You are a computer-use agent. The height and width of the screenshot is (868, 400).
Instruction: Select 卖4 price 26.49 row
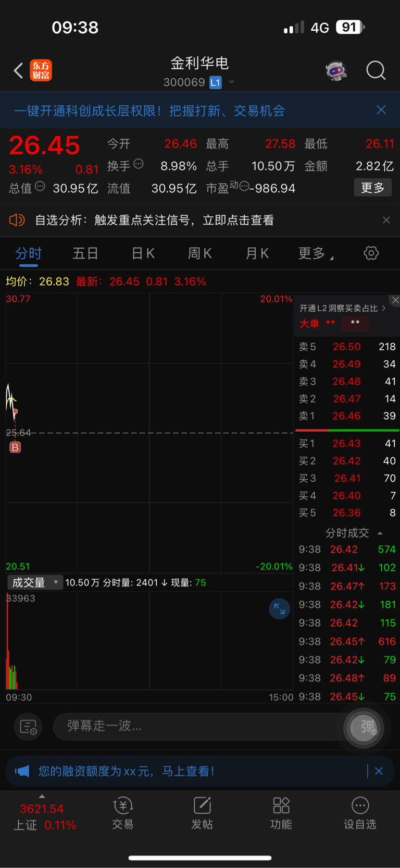coord(347,364)
